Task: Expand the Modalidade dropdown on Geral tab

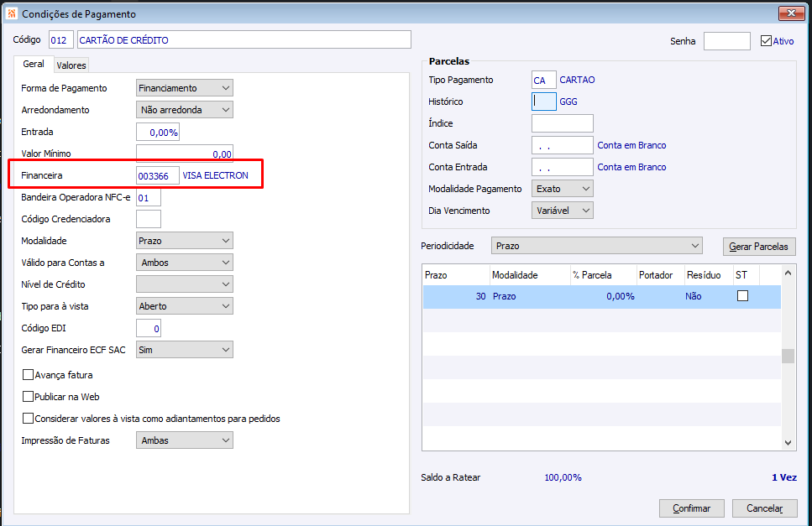Action: point(185,241)
